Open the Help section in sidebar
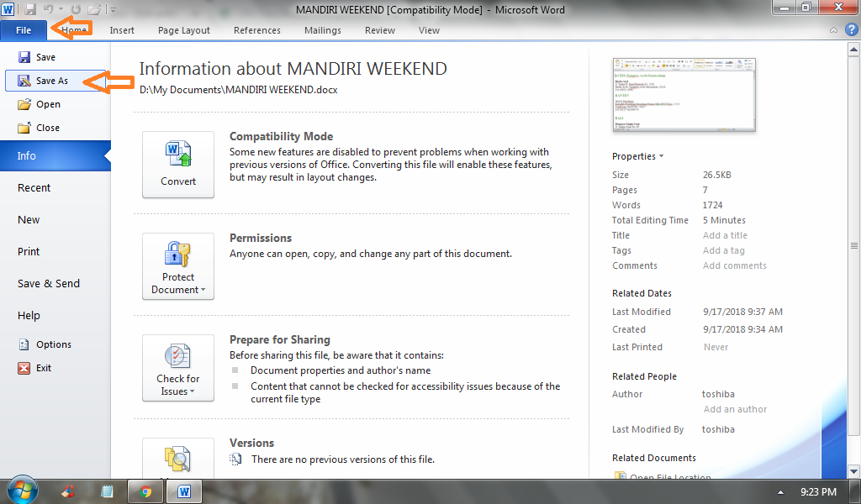The height and width of the screenshot is (504, 861). coord(29,315)
